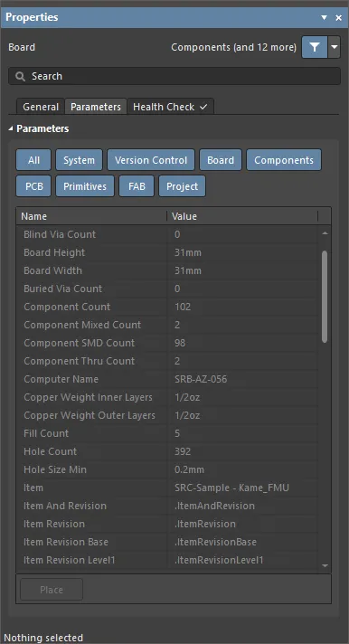Open the Health Check tab

(170, 107)
